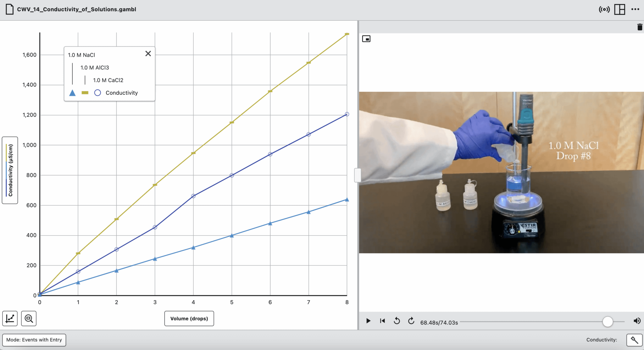Change the view layout
Screen dimensions: 644x350
619,9
